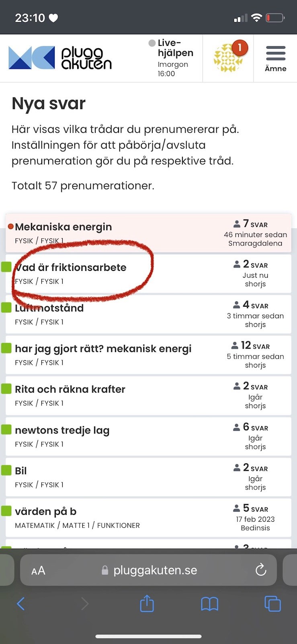Open thread 'Vad är friktionsarbete'

(71, 268)
